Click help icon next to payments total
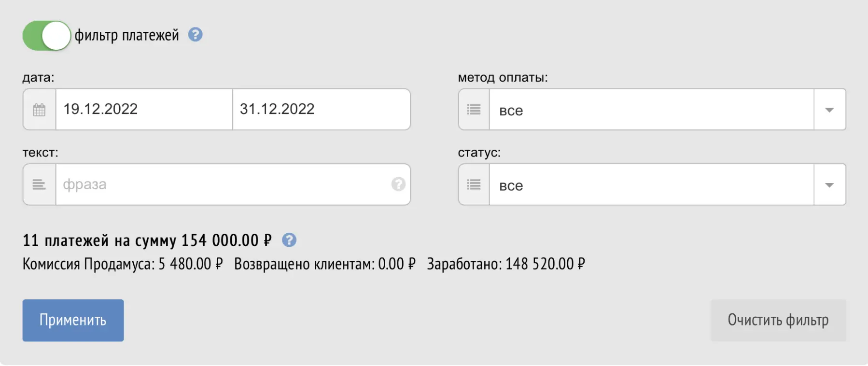This screenshot has height=366, width=868. (289, 240)
